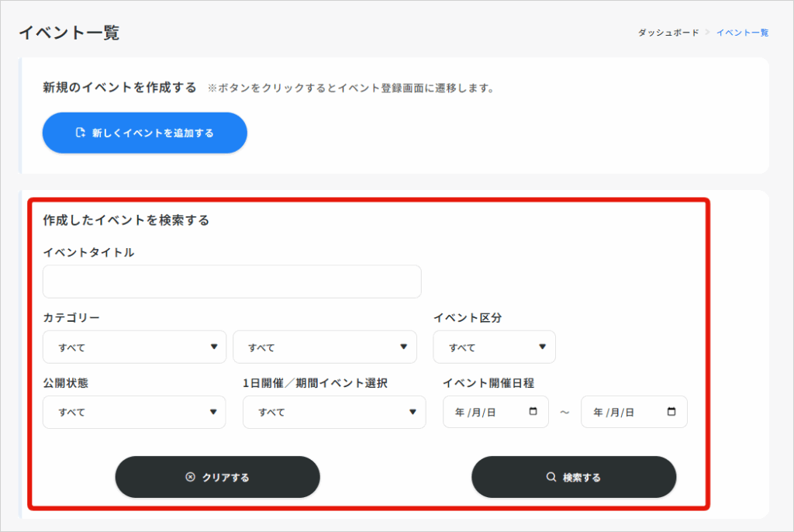This screenshot has width=794, height=532.
Task: Click the circled X icon on clear button
Action: click(191, 477)
